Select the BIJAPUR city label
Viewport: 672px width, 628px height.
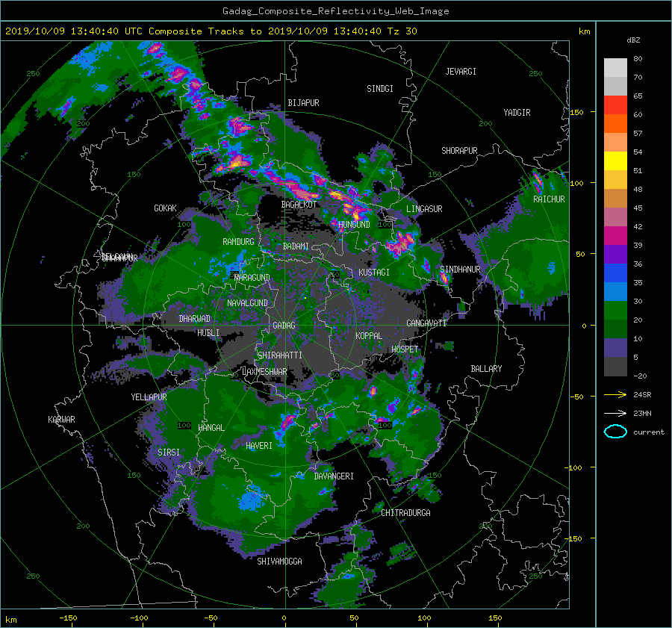[x=303, y=103]
